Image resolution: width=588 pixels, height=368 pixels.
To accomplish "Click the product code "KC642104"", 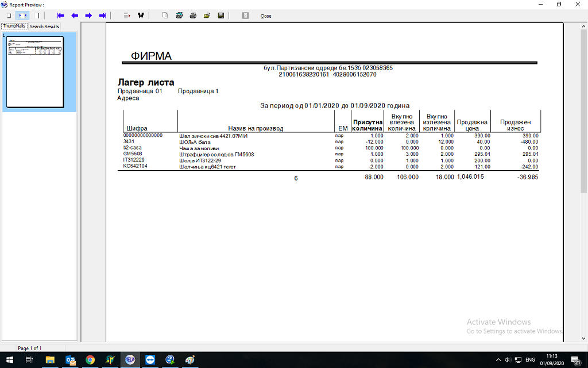I will coord(136,166).
